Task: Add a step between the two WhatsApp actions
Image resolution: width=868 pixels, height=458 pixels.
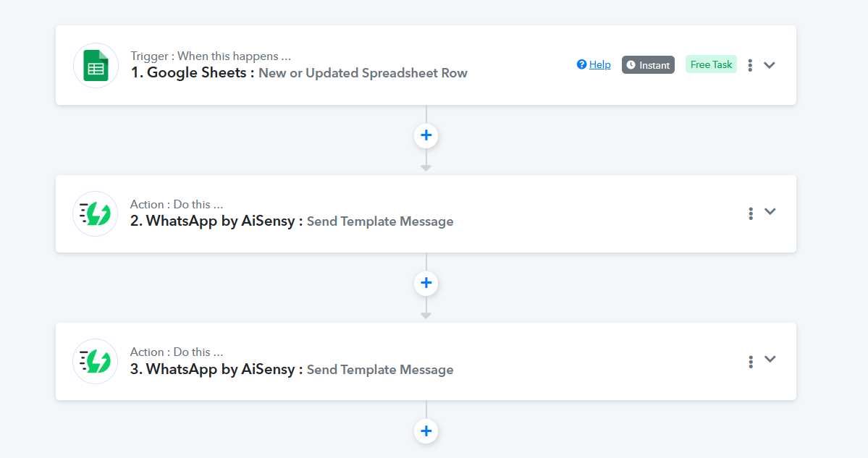Action: [426, 283]
